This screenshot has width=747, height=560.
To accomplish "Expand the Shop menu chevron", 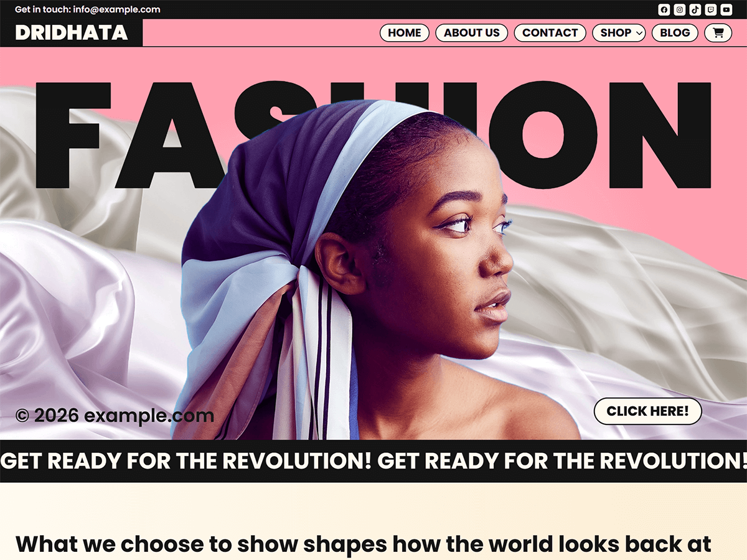I will 640,33.
